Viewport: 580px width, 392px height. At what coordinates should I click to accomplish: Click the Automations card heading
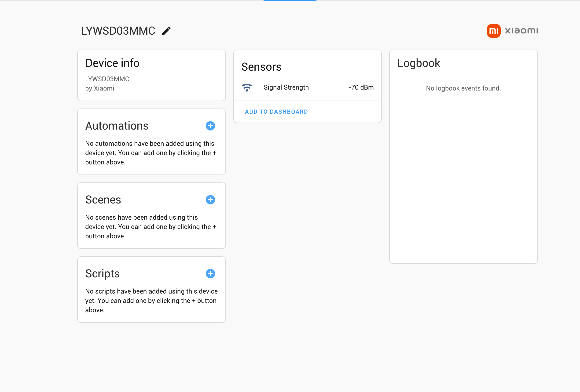coord(117,126)
